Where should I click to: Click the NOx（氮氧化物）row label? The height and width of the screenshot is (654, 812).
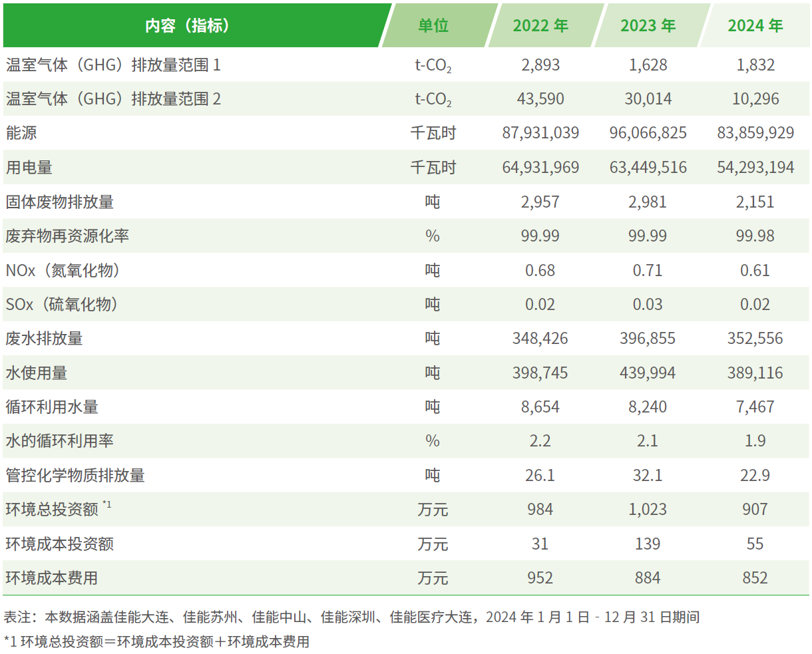(x=65, y=271)
